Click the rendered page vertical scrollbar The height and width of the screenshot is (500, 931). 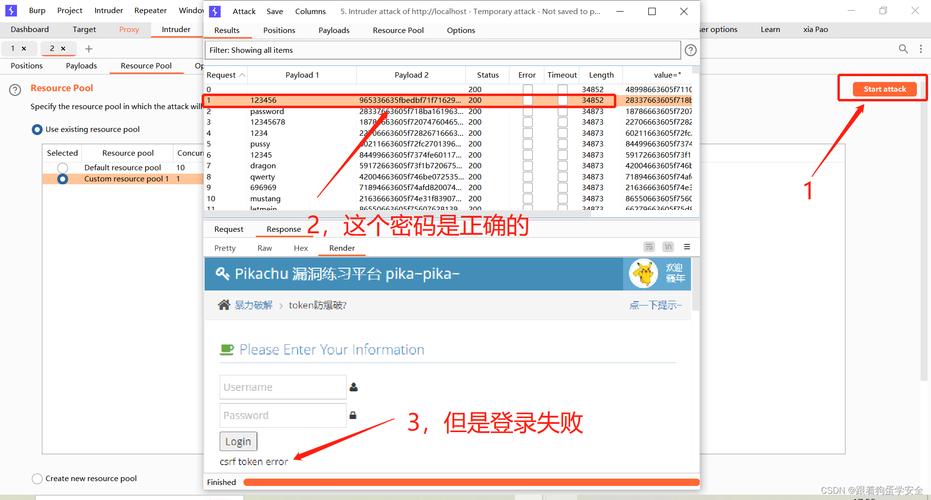pos(695,284)
